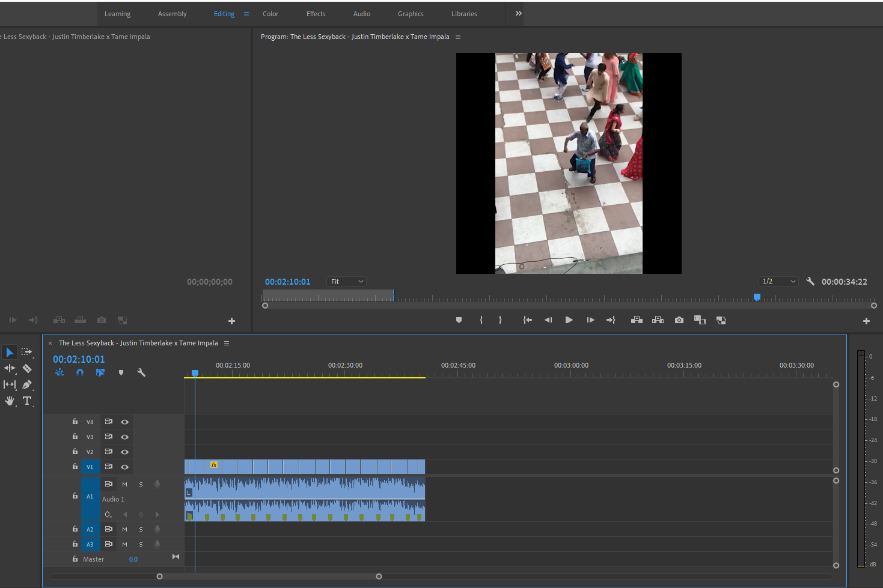Viewport: 883px width, 588px height.
Task: Open Timeline Display Settings wrench
Action: pos(141,372)
